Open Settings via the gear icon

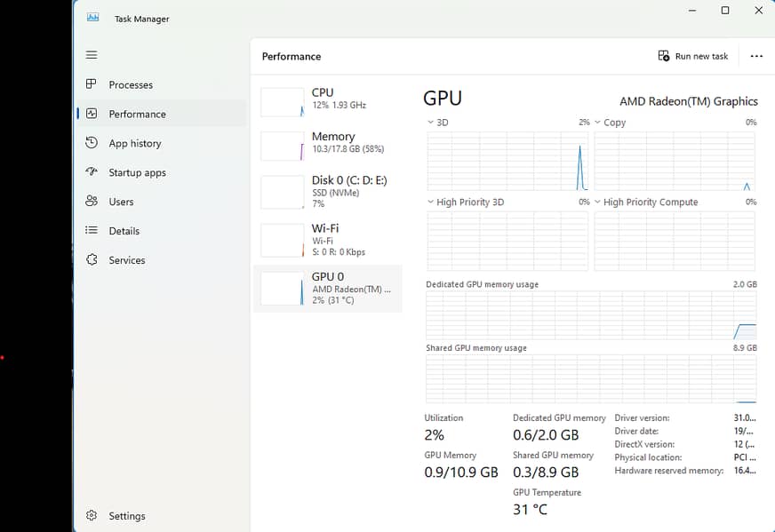pyautogui.click(x=92, y=516)
